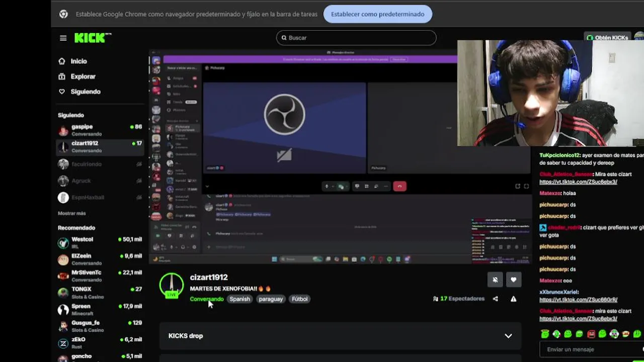Screen dimensions: 644x362
Task: Open Explorar in the sidebar
Action: click(x=83, y=76)
